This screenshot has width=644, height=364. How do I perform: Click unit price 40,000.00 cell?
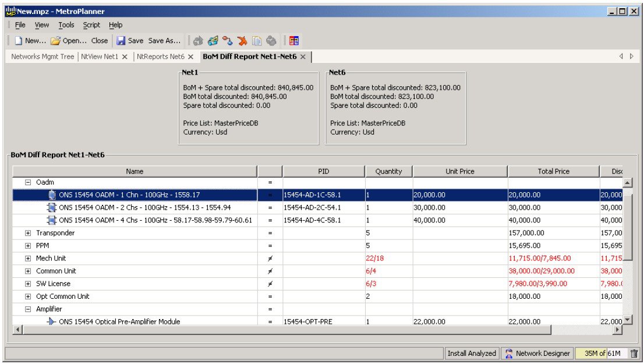click(x=460, y=220)
